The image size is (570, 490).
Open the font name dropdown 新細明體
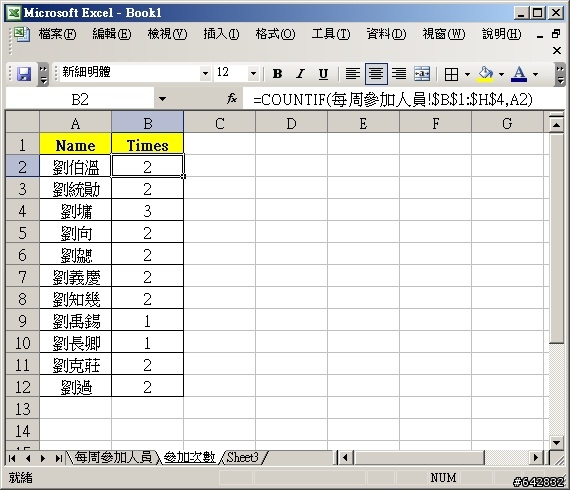pos(205,74)
